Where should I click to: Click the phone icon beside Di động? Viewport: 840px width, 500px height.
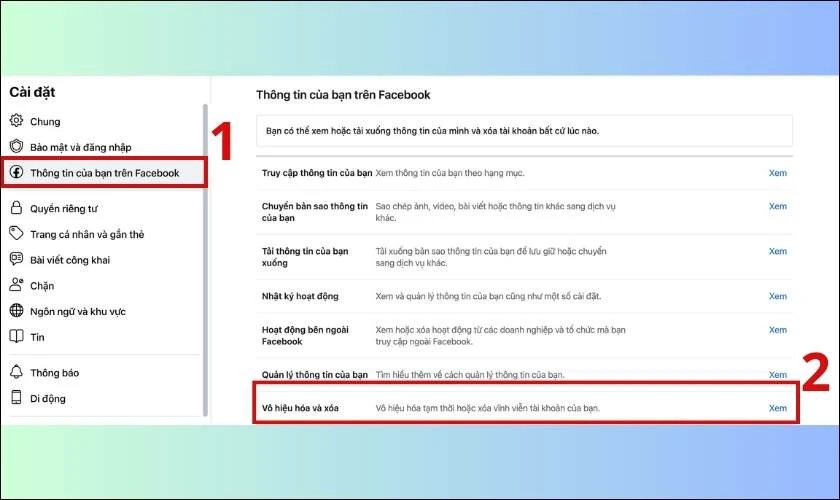pyautogui.click(x=17, y=397)
